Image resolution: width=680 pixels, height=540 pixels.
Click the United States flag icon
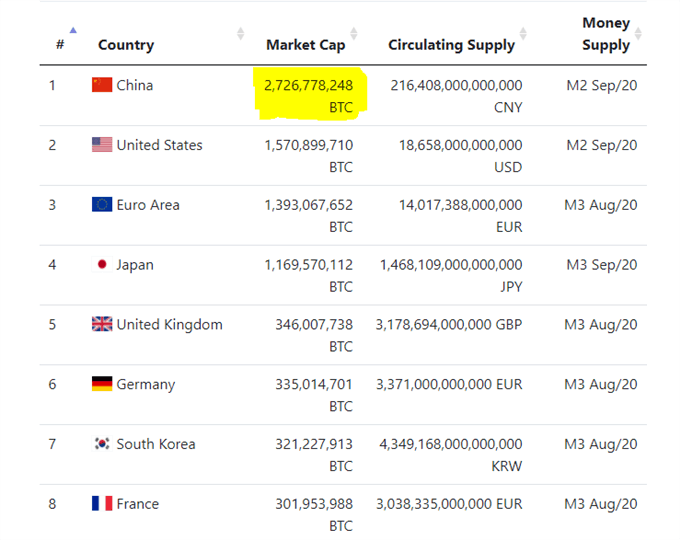[102, 144]
